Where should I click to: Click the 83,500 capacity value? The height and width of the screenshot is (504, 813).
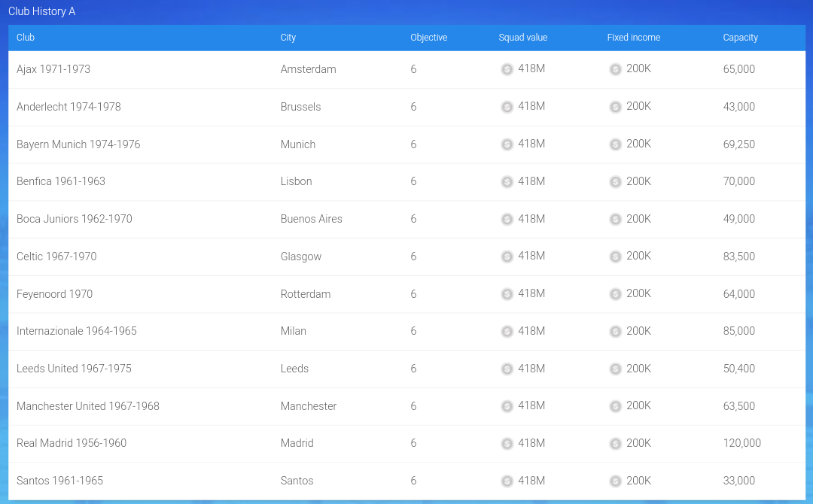coord(739,257)
